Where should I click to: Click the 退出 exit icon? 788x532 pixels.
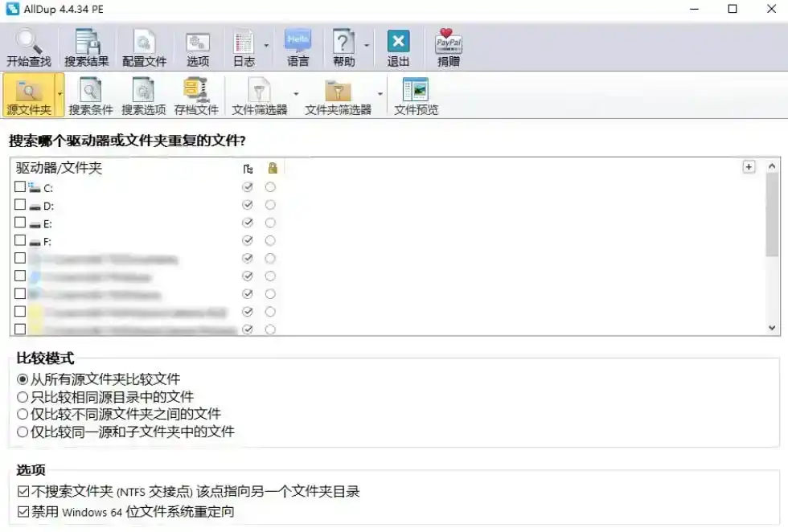click(398, 42)
